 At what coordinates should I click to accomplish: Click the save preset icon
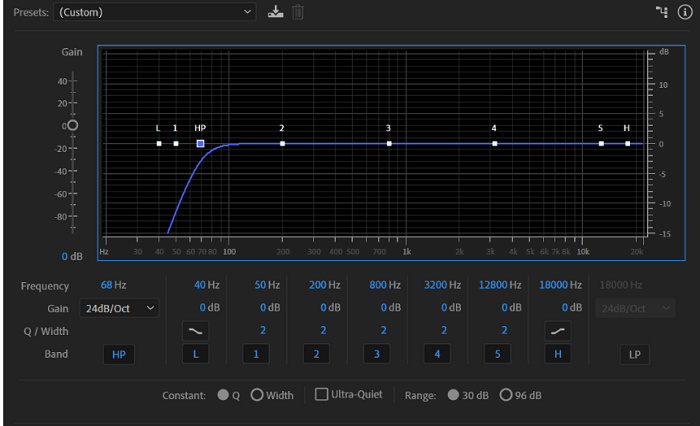click(276, 12)
